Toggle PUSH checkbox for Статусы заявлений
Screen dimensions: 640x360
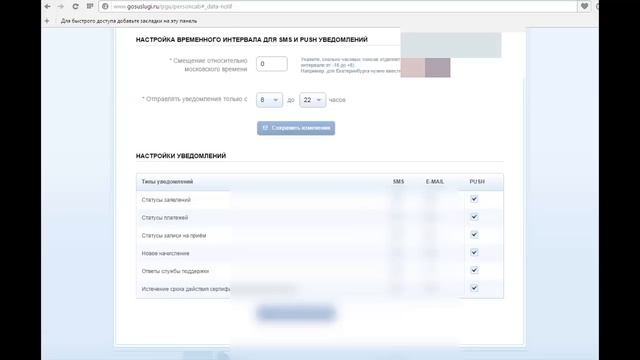point(474,199)
